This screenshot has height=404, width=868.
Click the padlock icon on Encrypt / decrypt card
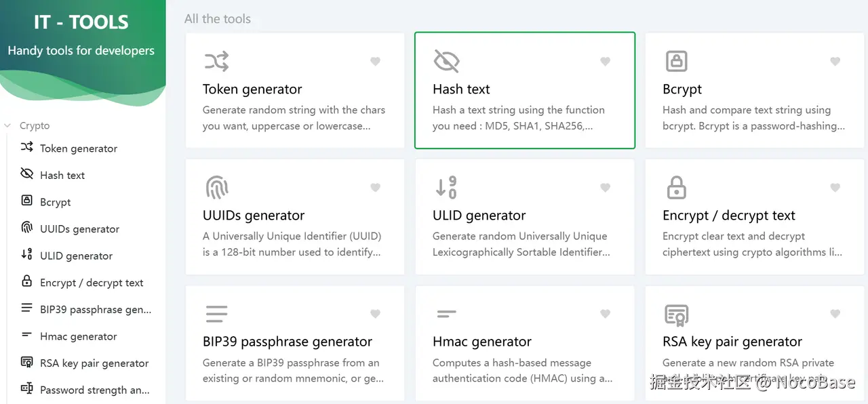[676, 188]
